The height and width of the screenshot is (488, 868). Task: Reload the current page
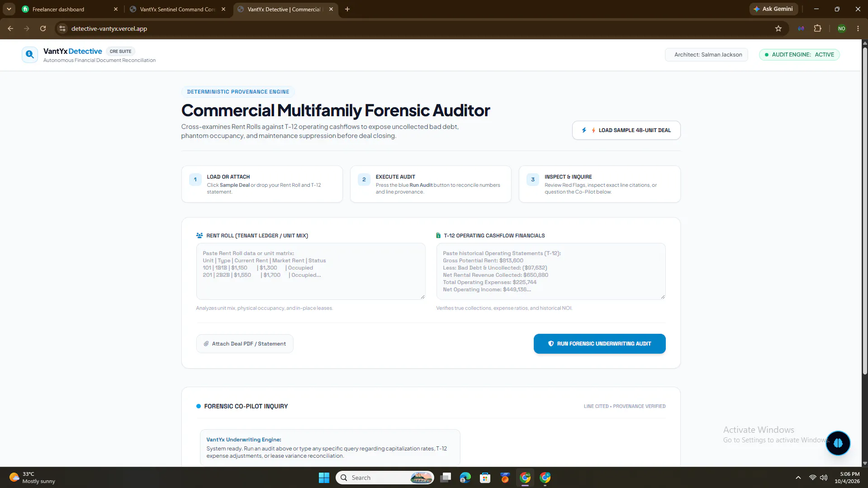(43, 28)
